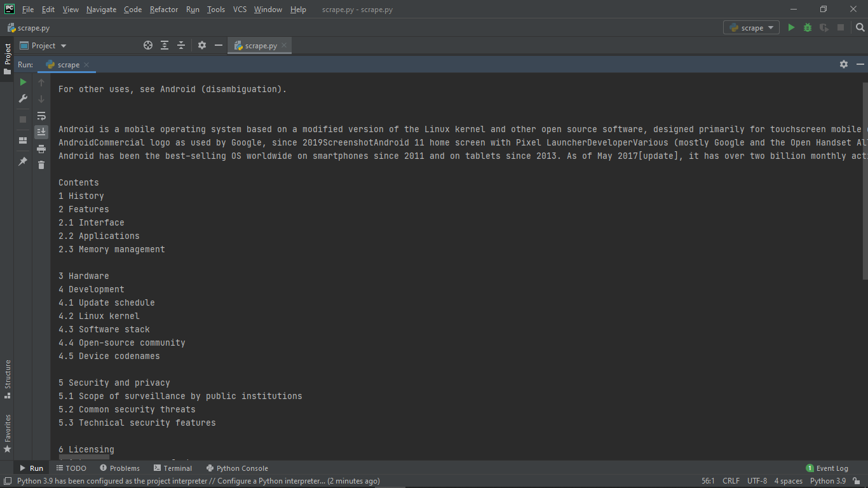Open Project panel gear options
Viewport: 868px width, 488px height.
202,45
